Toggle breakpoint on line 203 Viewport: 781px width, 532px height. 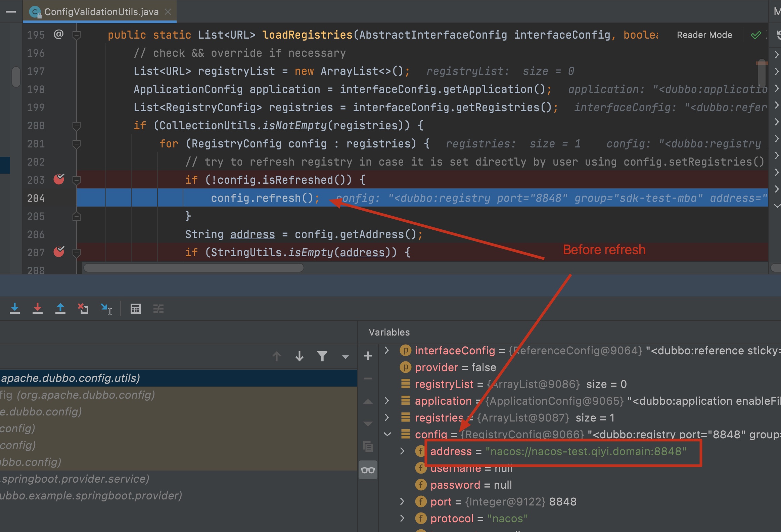[59, 179]
